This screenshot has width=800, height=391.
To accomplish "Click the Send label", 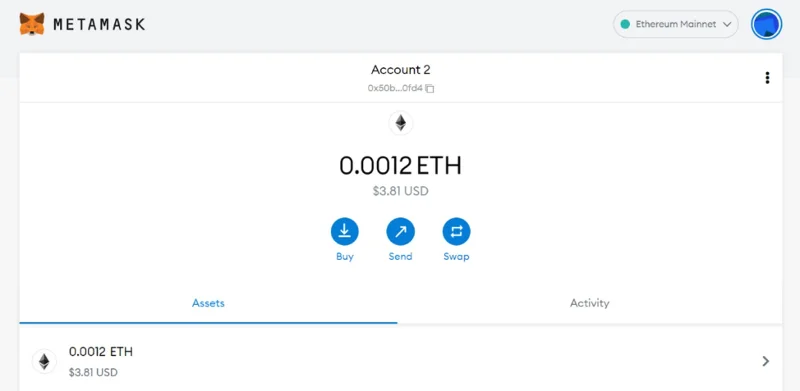I will [401, 257].
